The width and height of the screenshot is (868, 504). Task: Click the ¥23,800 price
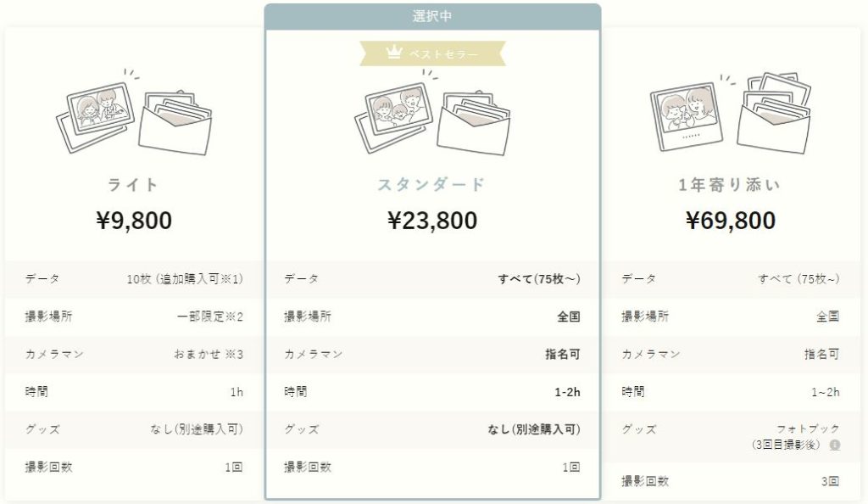(432, 221)
